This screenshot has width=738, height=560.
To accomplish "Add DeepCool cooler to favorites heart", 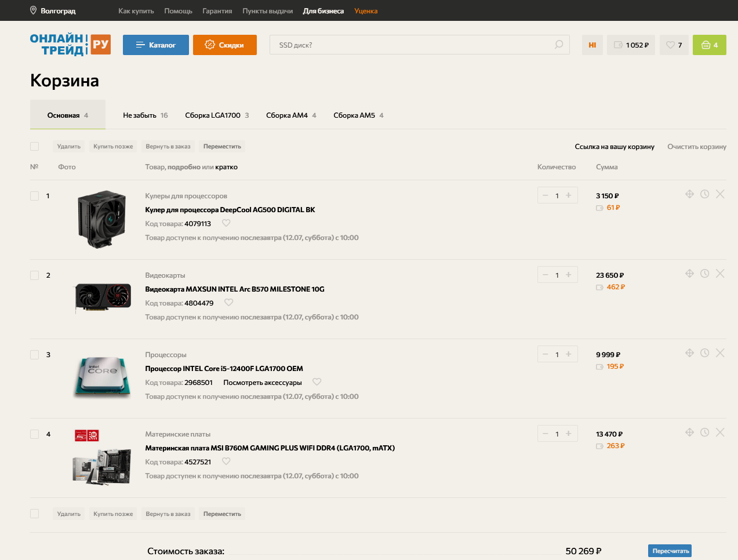I will point(226,223).
